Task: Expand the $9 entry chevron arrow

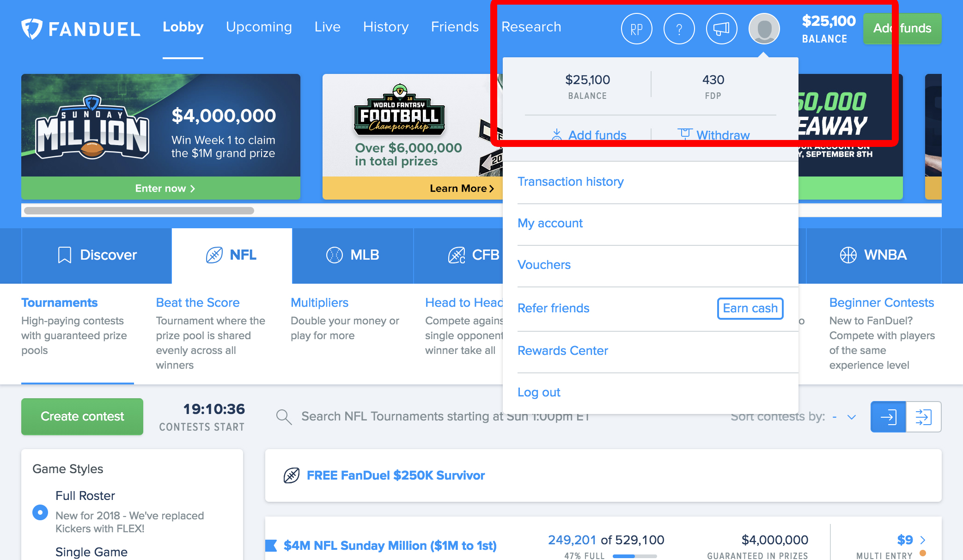Action: point(923,540)
